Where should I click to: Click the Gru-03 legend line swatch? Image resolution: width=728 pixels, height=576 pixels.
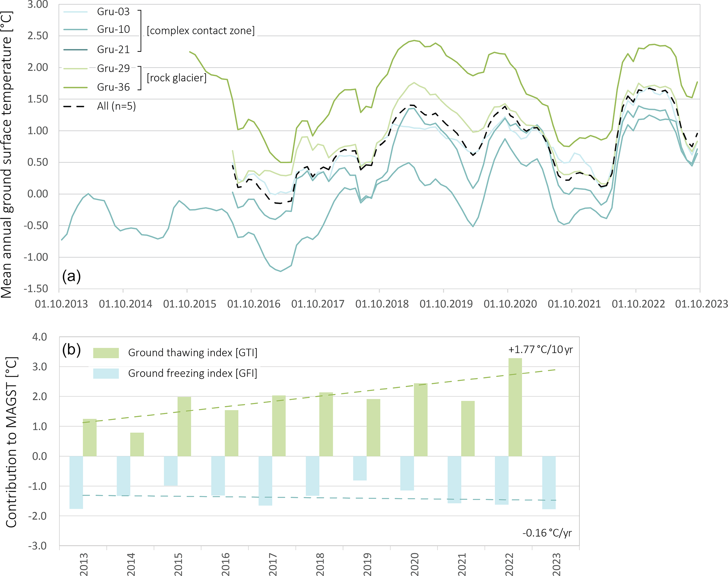coord(75,12)
